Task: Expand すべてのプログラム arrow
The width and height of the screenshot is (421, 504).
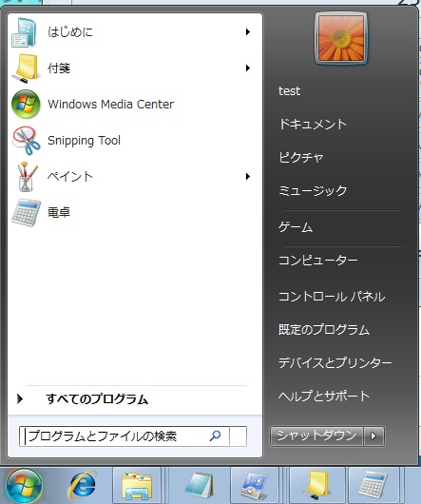Action: coord(20,398)
